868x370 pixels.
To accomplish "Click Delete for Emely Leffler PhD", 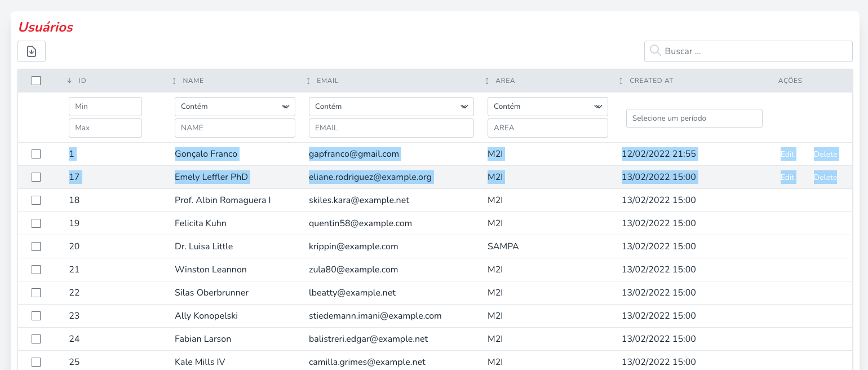I will pos(826,177).
